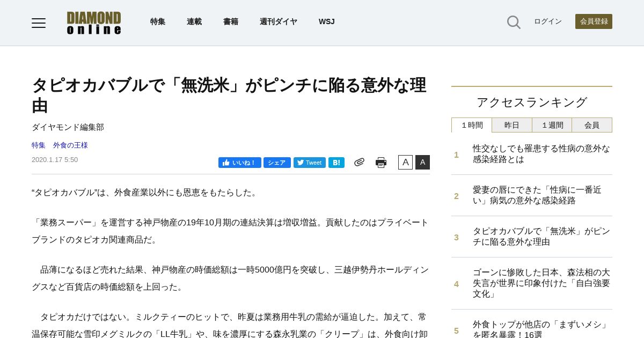Open the WSJ menu item
Image resolution: width=644 pixels, height=338 pixels.
327,22
